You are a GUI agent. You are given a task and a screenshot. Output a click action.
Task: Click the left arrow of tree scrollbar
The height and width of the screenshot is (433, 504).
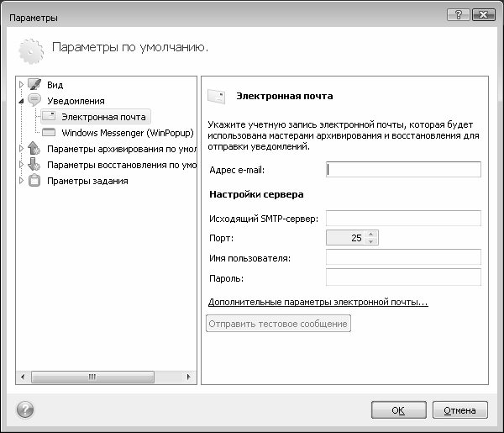23,377
